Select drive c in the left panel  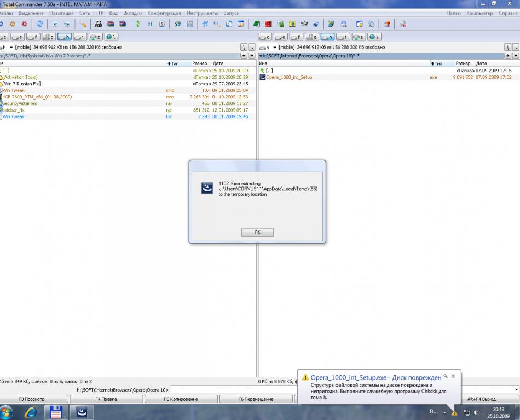point(4,37)
